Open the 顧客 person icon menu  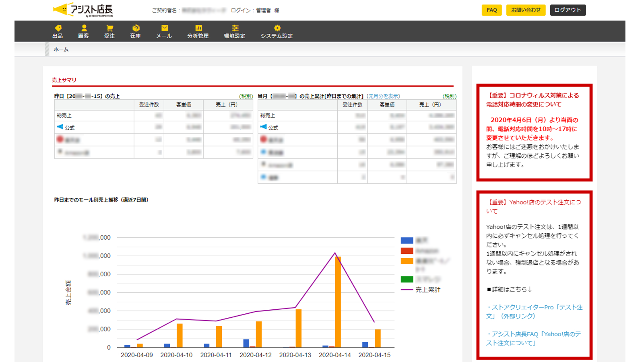point(84,28)
